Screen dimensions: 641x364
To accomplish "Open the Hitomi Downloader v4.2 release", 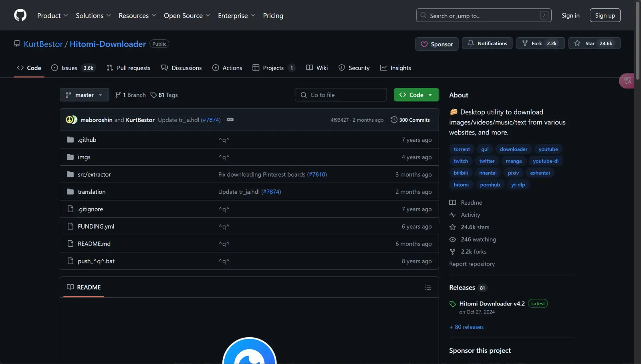I will [x=492, y=304].
